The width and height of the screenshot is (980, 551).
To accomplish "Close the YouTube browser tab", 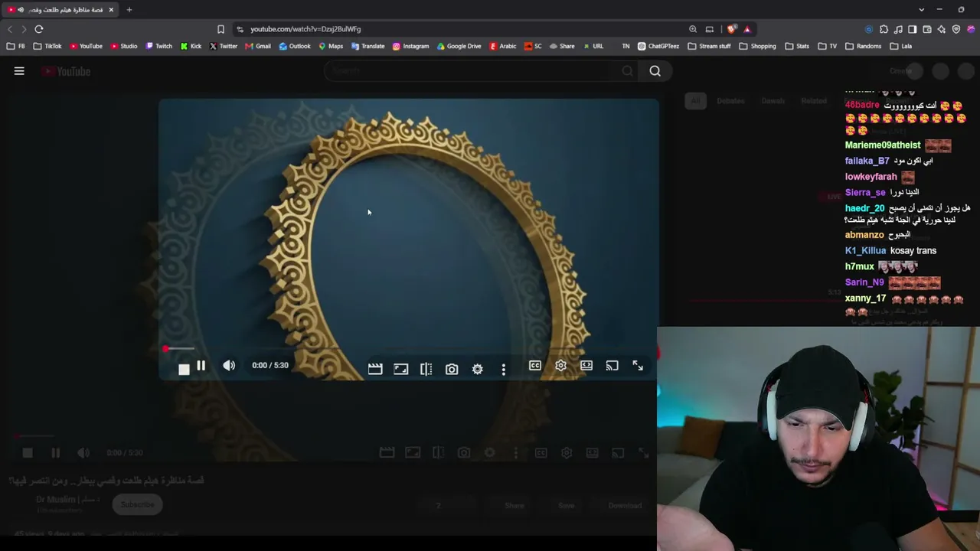I will [x=111, y=10].
